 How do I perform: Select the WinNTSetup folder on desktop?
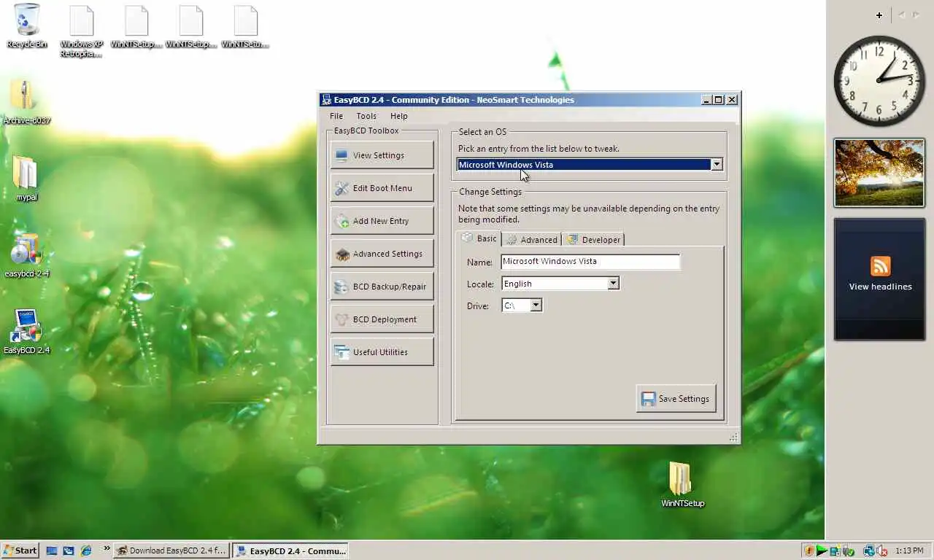pyautogui.click(x=682, y=484)
